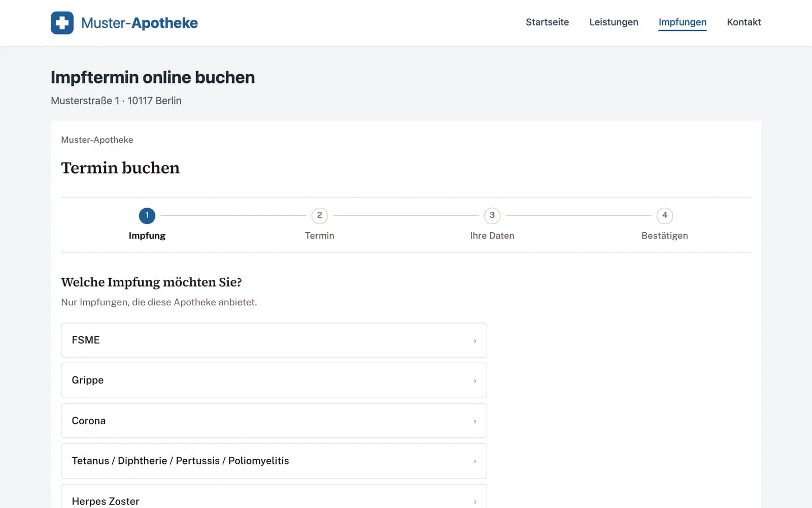Click the pharmacy cross logo icon
This screenshot has height=508, width=812.
(x=62, y=23)
